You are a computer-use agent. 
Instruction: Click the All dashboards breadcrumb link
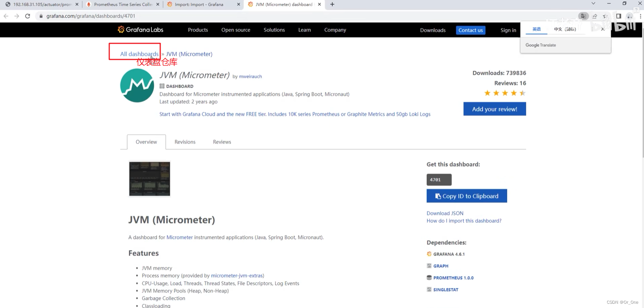coord(139,54)
